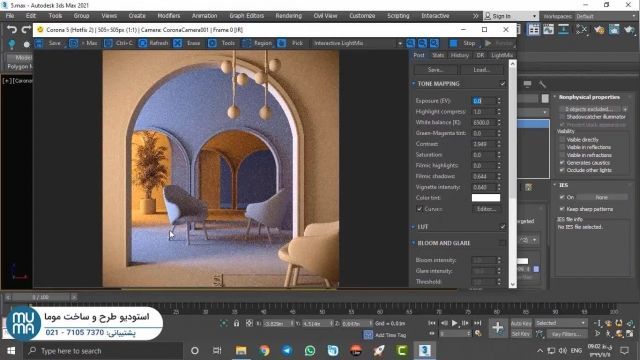Open the Rendering menu
Viewport: 640px width, 360px height.
[289, 16]
